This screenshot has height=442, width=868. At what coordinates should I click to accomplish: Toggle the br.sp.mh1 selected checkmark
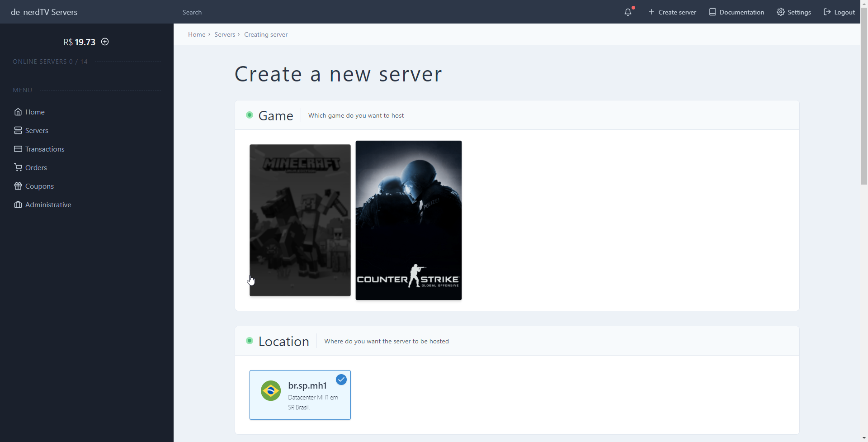point(341,380)
